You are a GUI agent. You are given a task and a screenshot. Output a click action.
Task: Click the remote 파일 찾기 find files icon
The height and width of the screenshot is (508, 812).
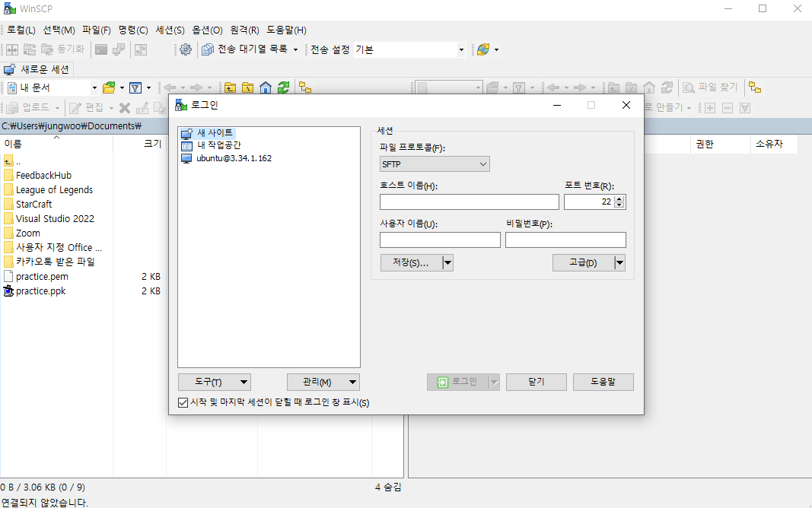pos(689,88)
